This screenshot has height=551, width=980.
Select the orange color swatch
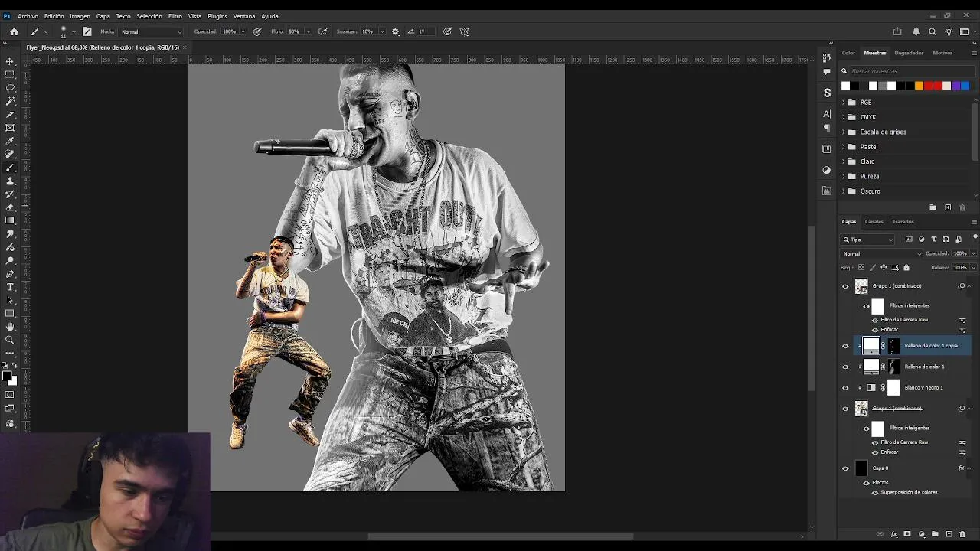coord(919,86)
